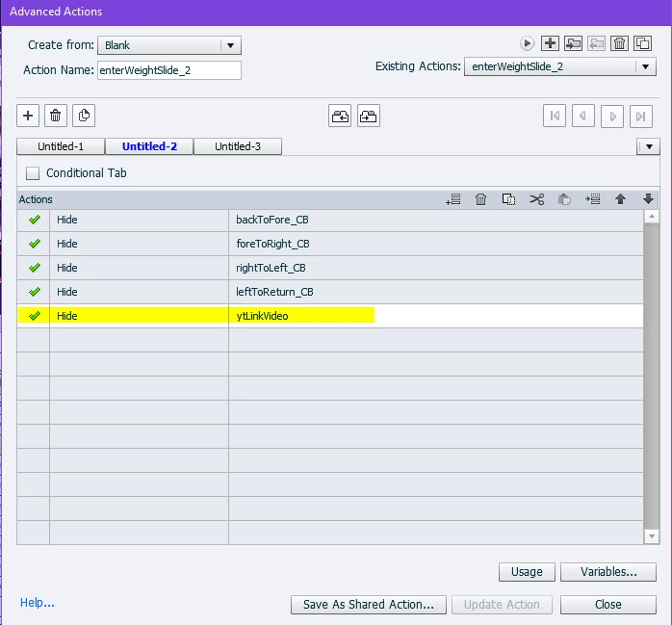Toggle green checkmark on backToFore_CB row

tap(35, 220)
